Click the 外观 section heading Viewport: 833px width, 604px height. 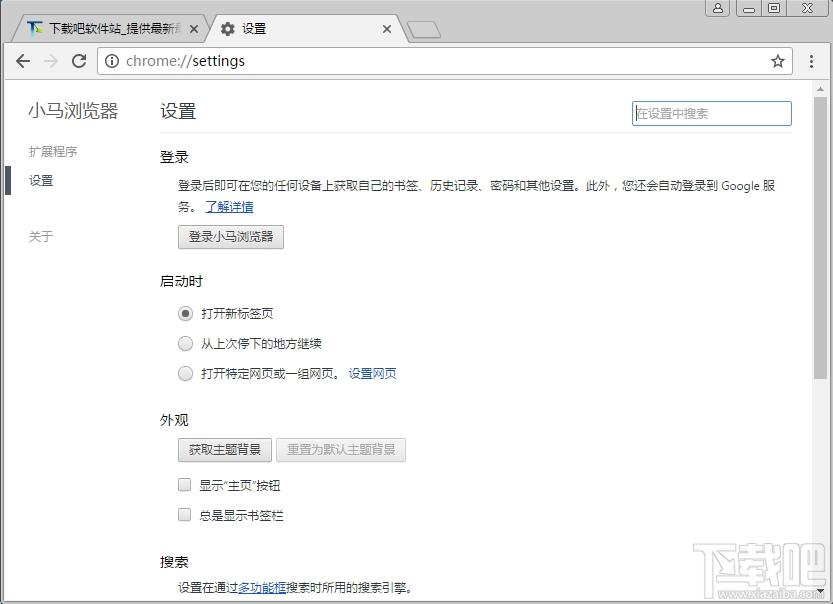pyautogui.click(x=174, y=420)
